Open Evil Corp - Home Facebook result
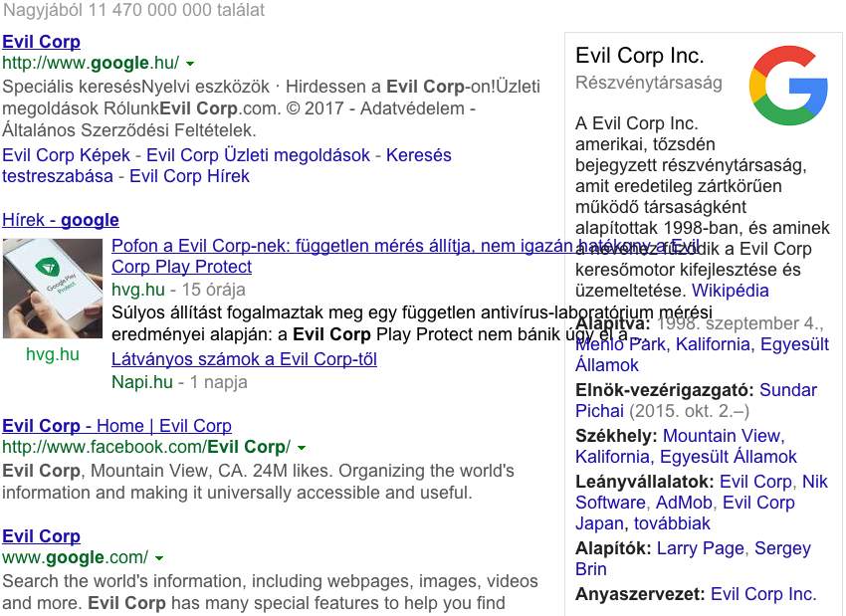 pyautogui.click(x=116, y=426)
